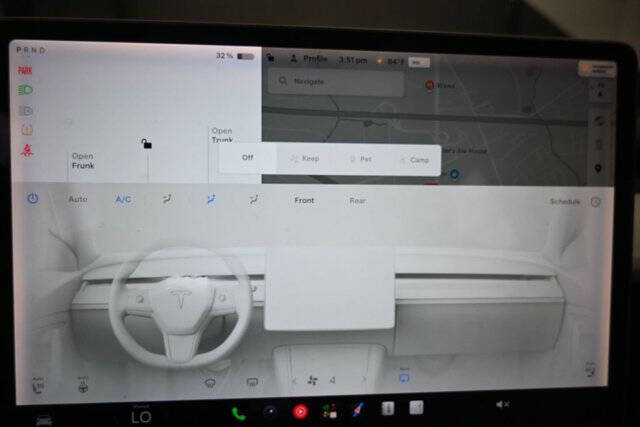Select the feet-level airflow vent icon

[x=253, y=200]
